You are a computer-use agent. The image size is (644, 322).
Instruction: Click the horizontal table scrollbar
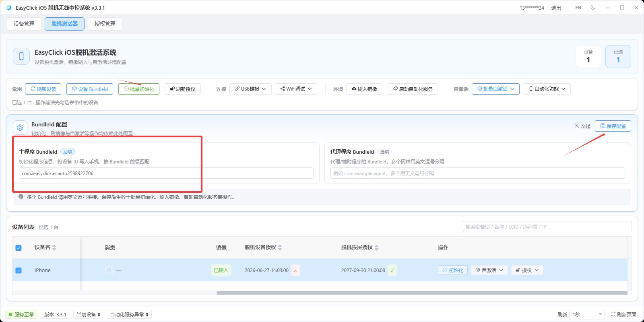point(422,293)
